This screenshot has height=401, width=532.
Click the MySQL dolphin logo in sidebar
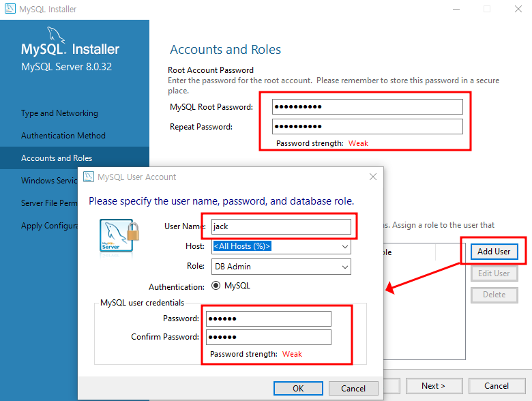coord(56,35)
